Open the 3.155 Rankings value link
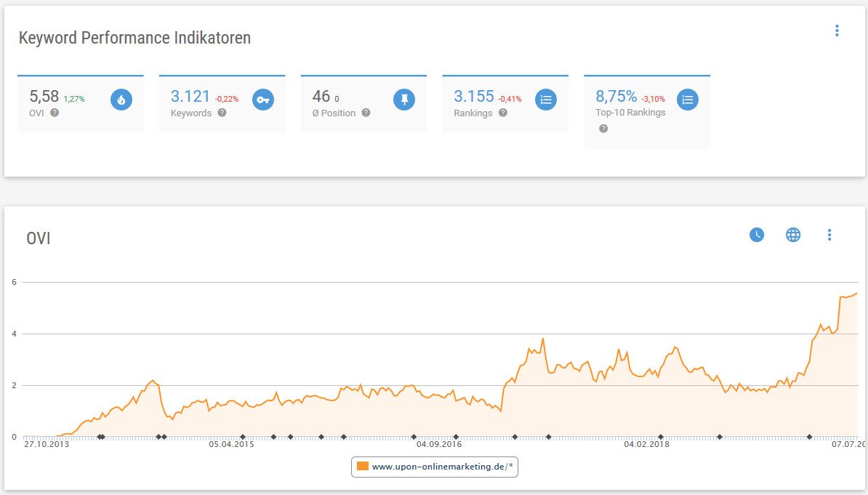 473,96
